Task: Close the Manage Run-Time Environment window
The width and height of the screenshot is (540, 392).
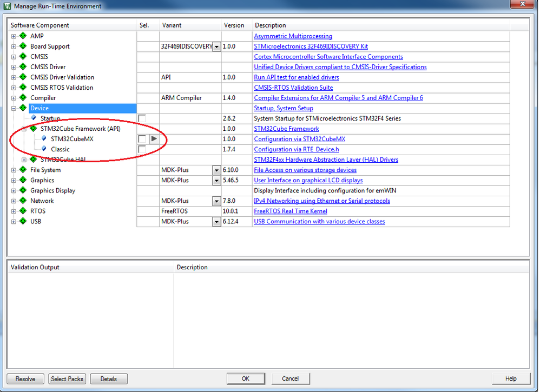Action: (x=523, y=4)
